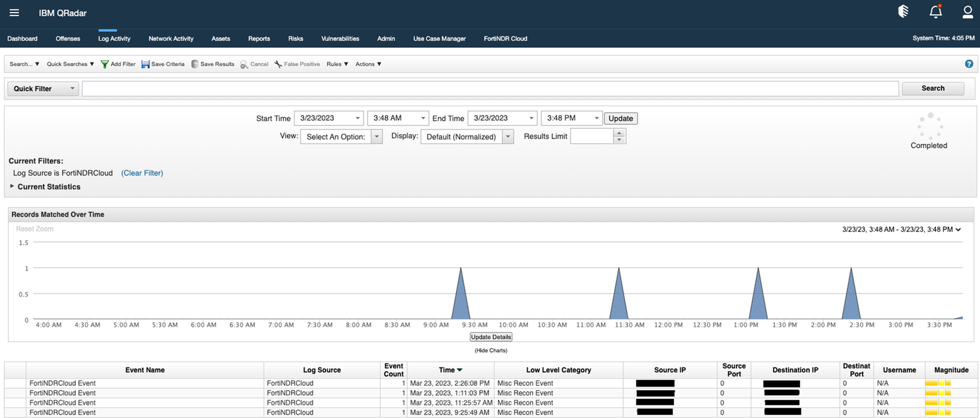Open the notifications bell
The image size is (980, 418).
pos(935,11)
